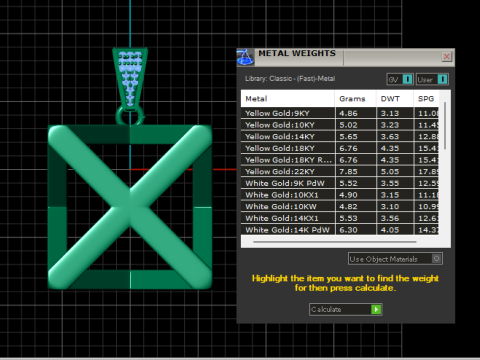Select the White Gold:14KX1 row
Viewport: 480px width, 360px height.
pos(340,218)
